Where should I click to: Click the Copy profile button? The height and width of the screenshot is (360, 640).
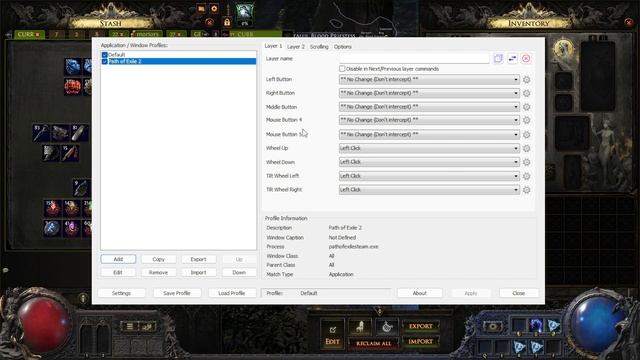[158, 259]
